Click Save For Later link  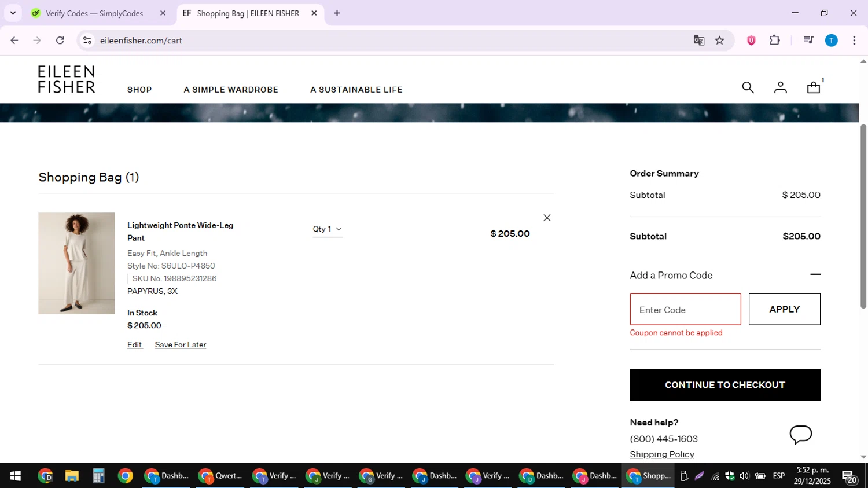coord(181,345)
